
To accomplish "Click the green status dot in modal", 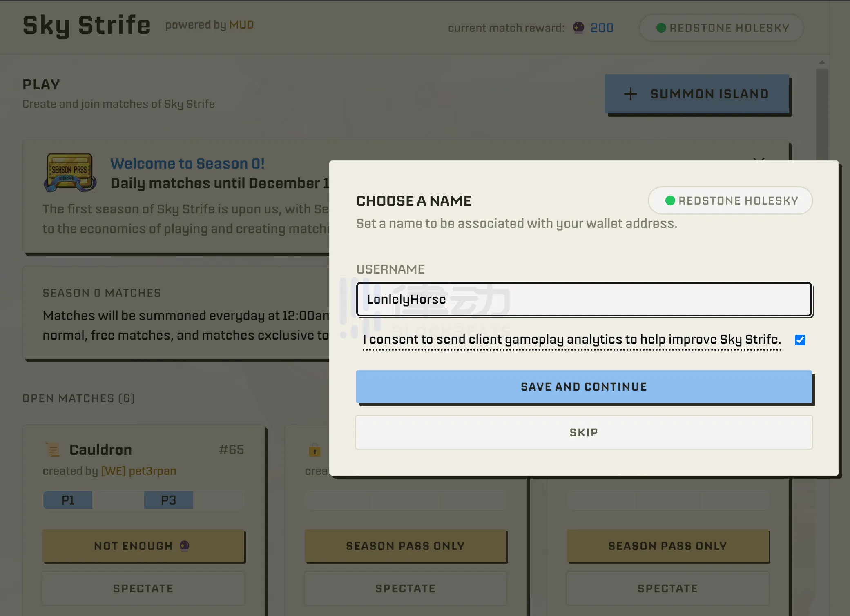I will click(670, 200).
